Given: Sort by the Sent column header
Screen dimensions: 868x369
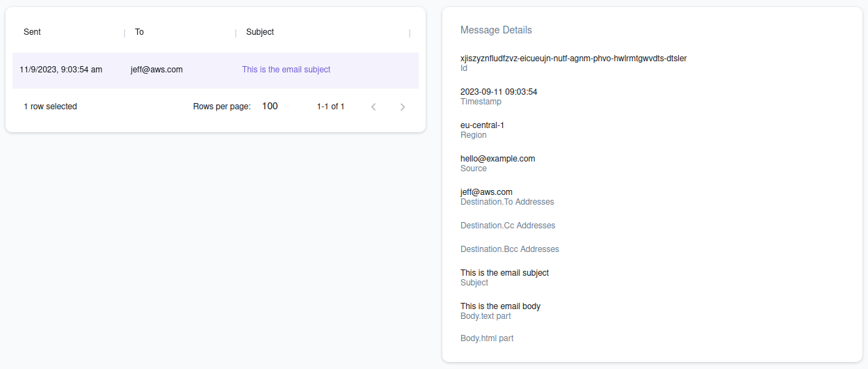Looking at the screenshot, I should click(x=32, y=32).
